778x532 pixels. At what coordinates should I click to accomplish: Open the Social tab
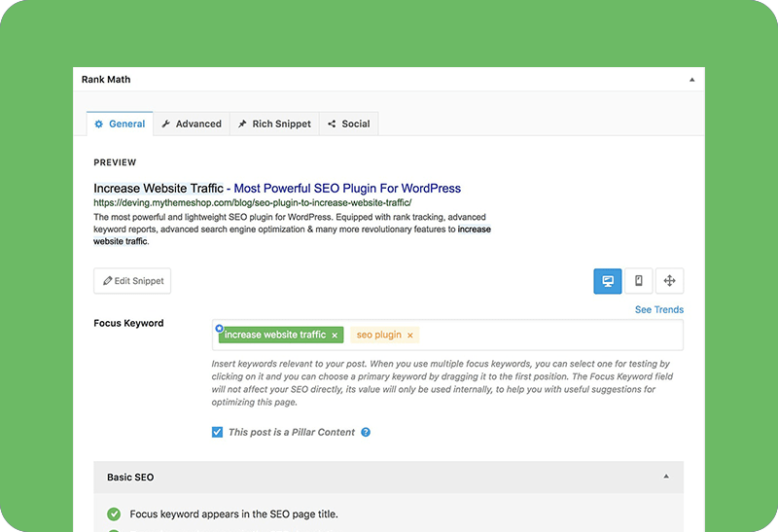[349, 124]
